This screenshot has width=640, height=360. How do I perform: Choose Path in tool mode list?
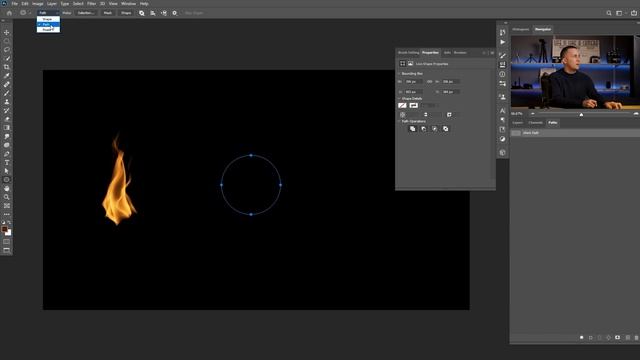tap(48, 24)
